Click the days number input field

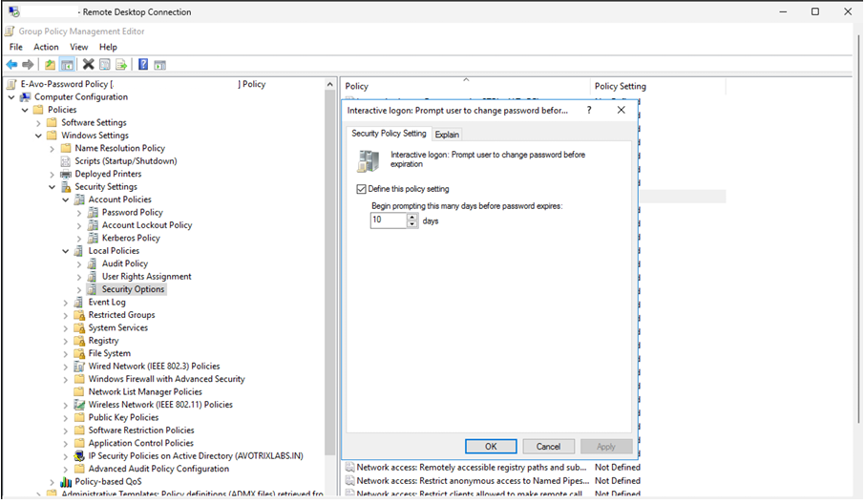[x=389, y=220]
